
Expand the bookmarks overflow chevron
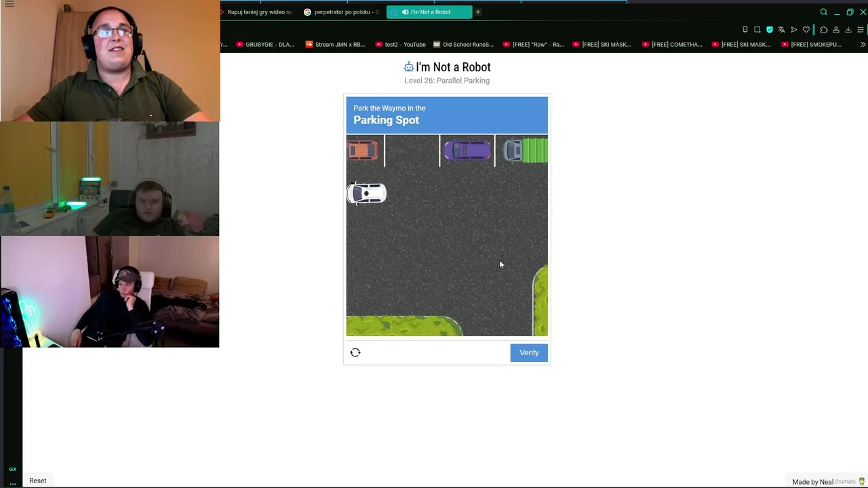(x=863, y=44)
